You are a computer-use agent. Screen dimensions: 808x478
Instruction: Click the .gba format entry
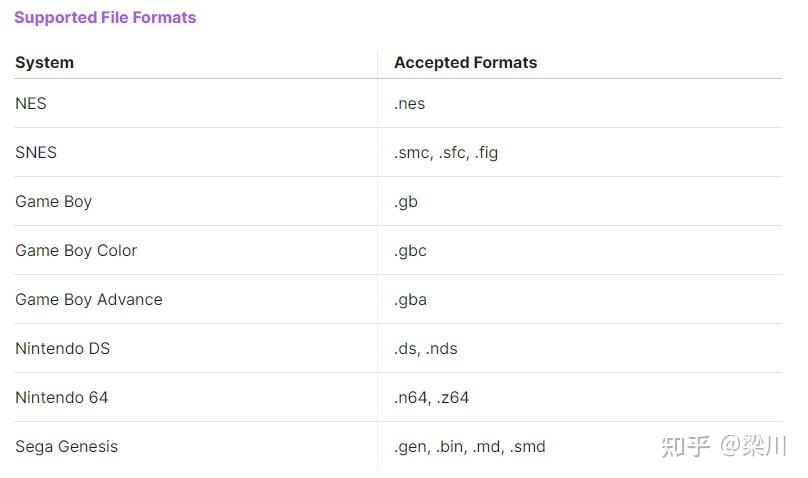click(x=410, y=299)
